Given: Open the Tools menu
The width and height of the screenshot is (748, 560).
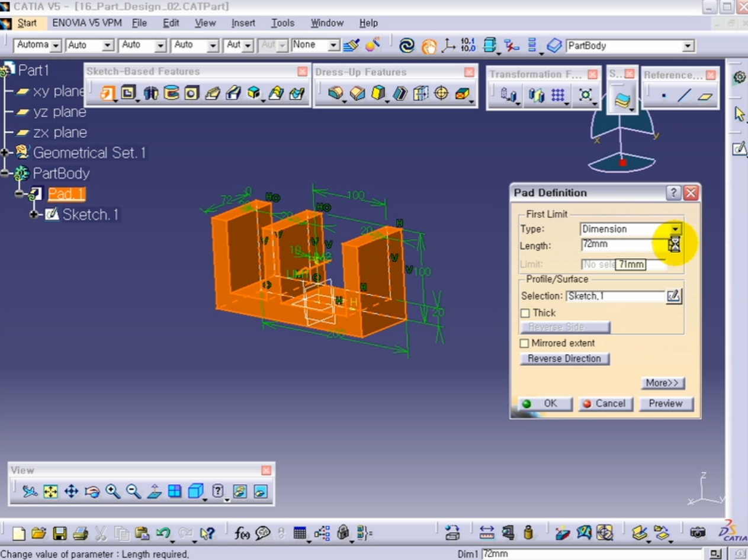Looking at the screenshot, I should pyautogui.click(x=282, y=22).
